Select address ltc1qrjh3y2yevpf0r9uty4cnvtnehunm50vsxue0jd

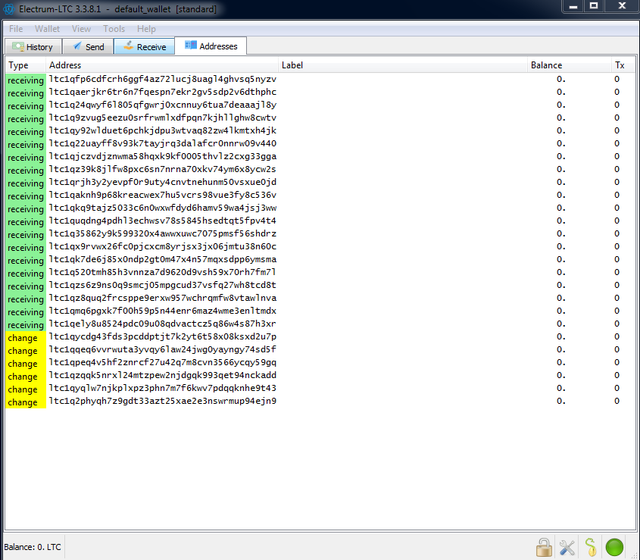pyautogui.click(x=162, y=182)
